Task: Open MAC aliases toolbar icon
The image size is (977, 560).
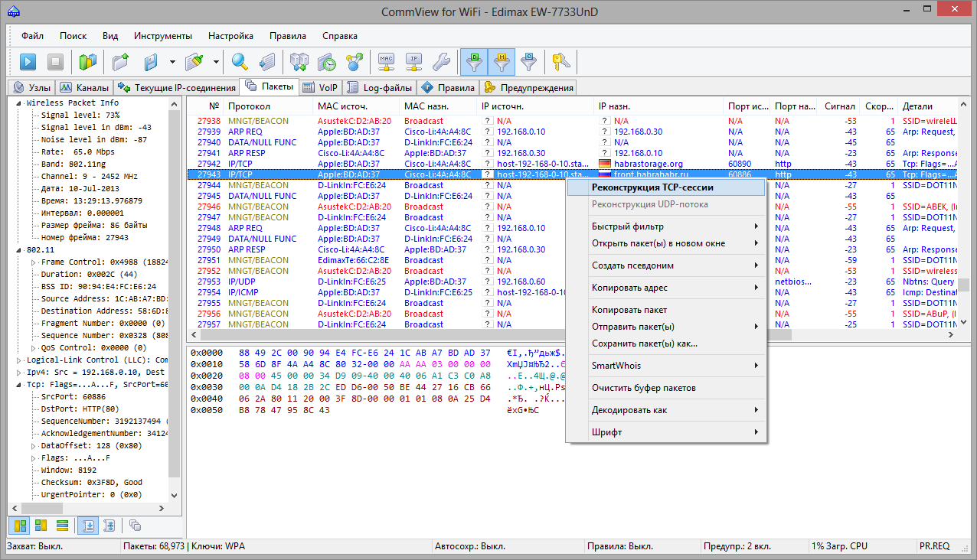Action: coord(387,62)
